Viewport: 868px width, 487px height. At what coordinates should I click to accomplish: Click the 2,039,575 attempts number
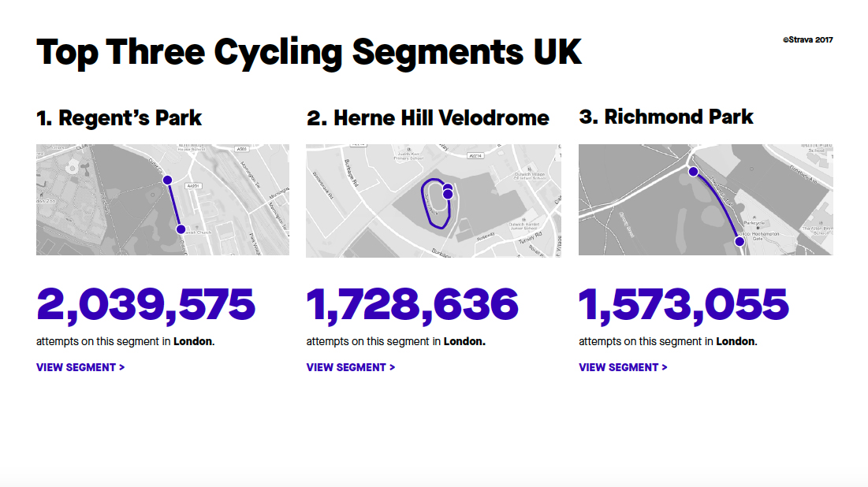pyautogui.click(x=146, y=306)
